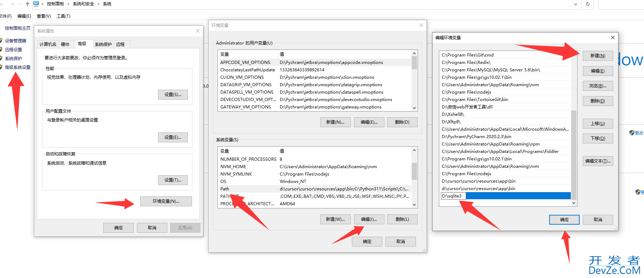Select Path system variable row
644x278 pixels.
315,189
